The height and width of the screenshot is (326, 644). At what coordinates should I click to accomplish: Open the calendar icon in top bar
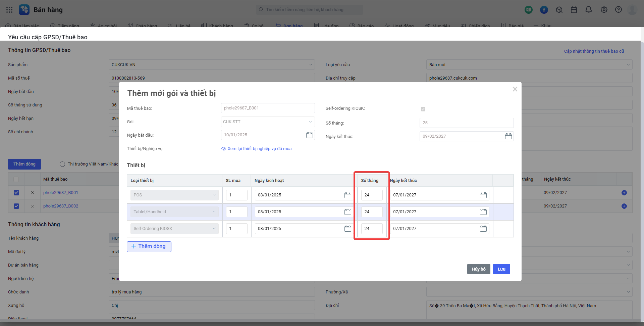(x=574, y=10)
